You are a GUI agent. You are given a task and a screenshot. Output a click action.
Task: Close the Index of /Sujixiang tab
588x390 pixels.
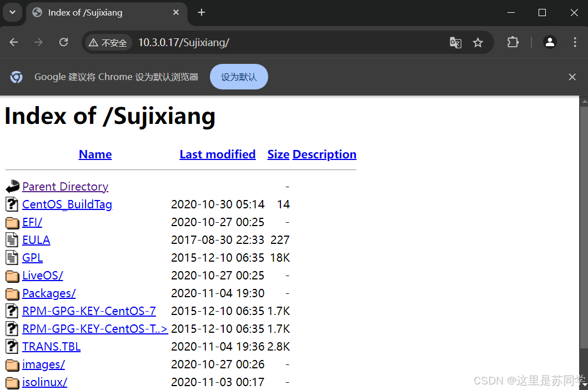click(x=176, y=12)
